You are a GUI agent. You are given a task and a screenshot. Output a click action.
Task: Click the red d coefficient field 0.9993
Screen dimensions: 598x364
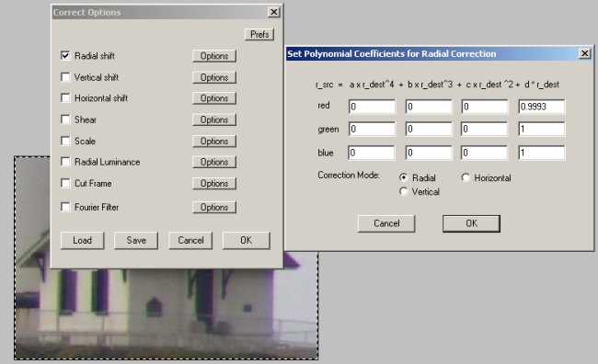(542, 107)
